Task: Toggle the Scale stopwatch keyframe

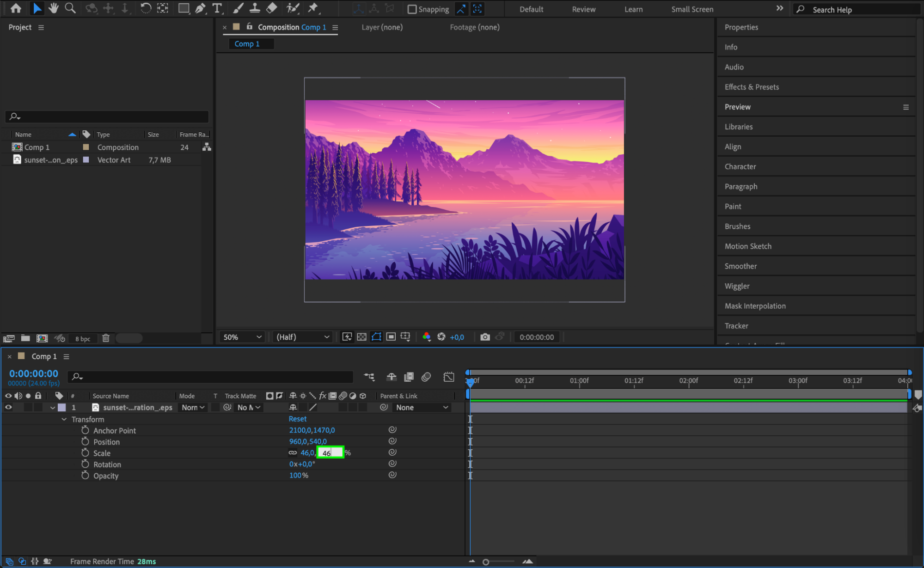Action: click(85, 453)
